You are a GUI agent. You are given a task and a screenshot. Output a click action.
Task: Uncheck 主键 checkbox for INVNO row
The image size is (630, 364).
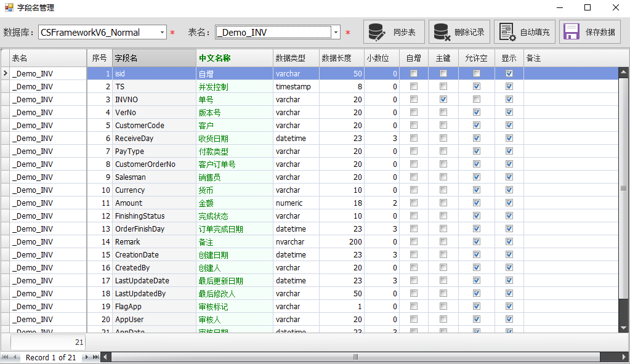tap(443, 99)
